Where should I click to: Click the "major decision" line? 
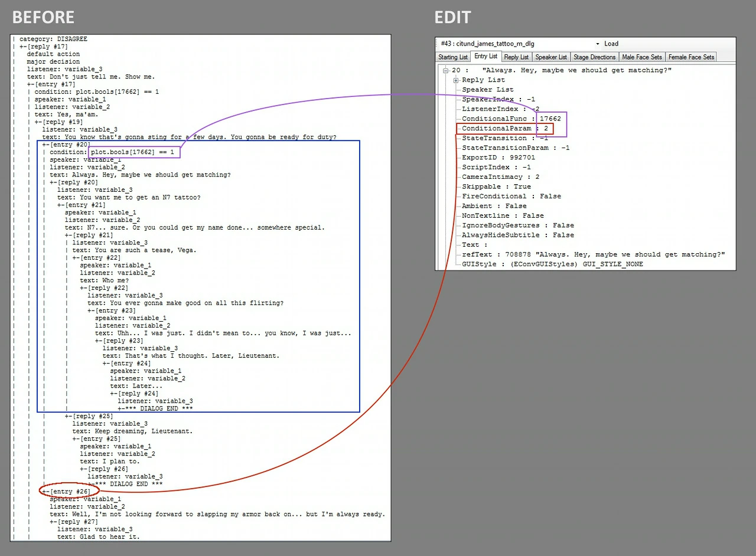(53, 61)
